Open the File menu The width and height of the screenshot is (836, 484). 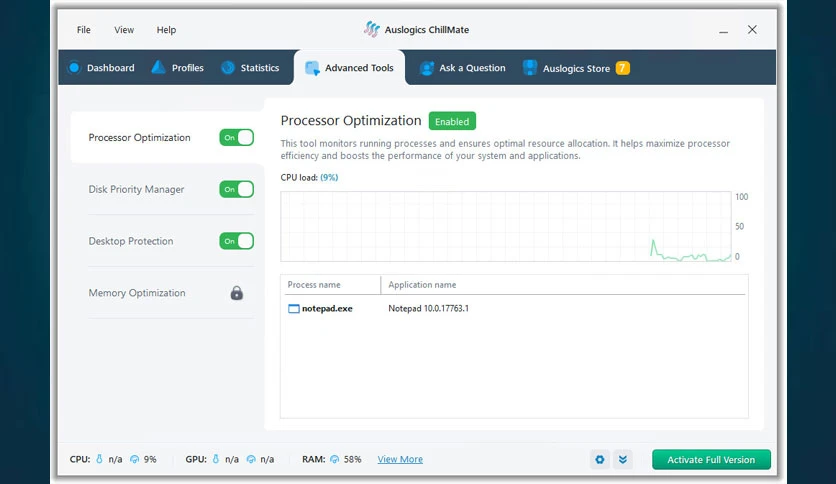[83, 30]
